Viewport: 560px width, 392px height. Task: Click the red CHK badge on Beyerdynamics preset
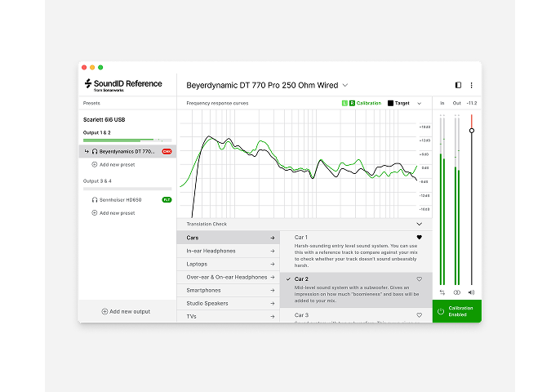click(167, 152)
